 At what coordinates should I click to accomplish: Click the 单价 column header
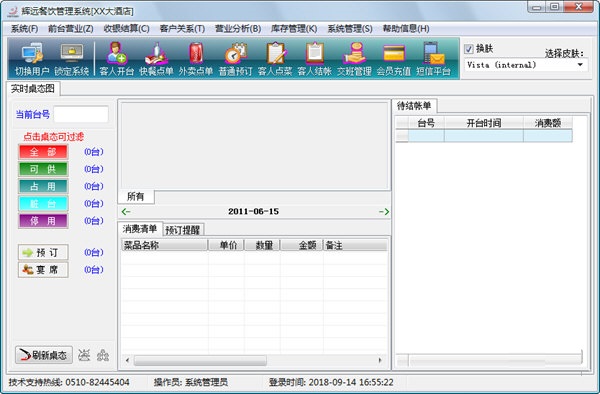pyautogui.click(x=226, y=245)
